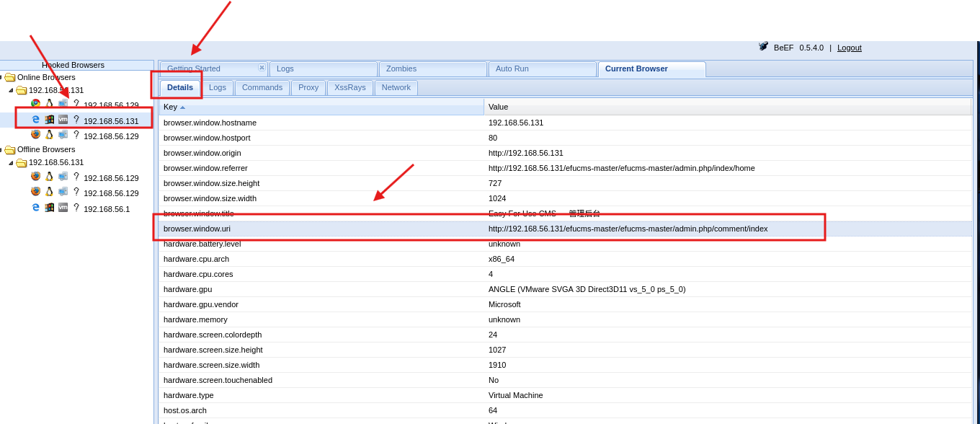
Task: Select the browser.window.size.height row
Action: (x=565, y=183)
